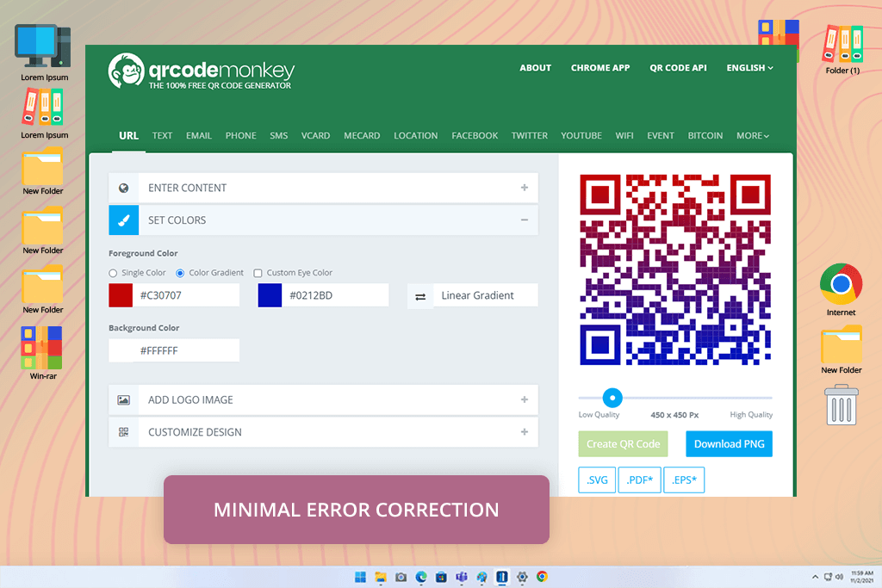Viewport: 882px width, 588px height.
Task: Click the QR grid icon beside Customize Design
Action: click(124, 431)
